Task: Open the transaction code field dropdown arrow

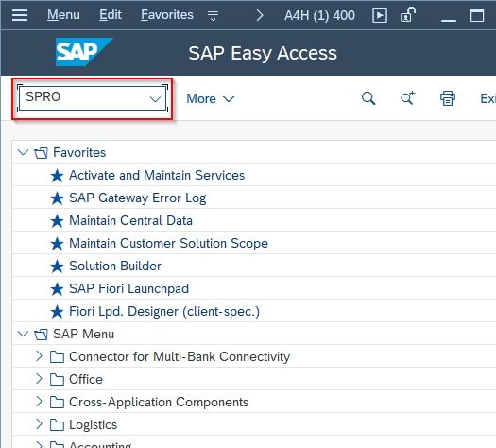Action: (x=155, y=99)
